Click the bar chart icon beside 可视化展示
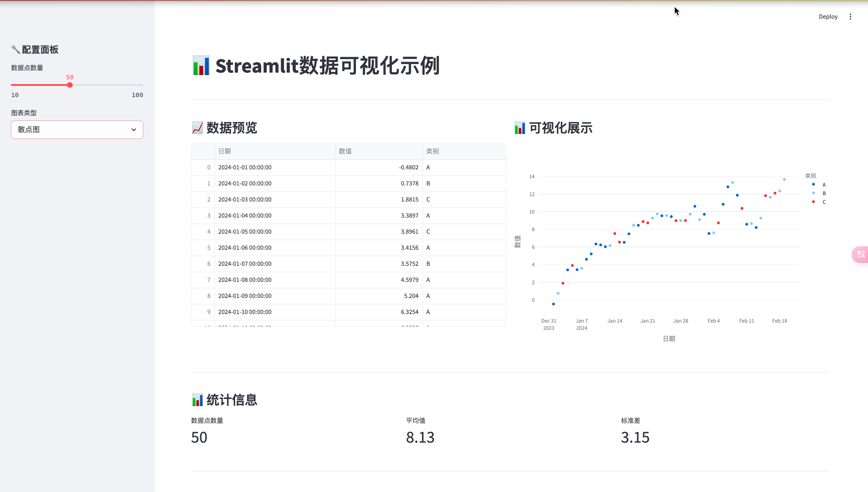 pyautogui.click(x=520, y=128)
